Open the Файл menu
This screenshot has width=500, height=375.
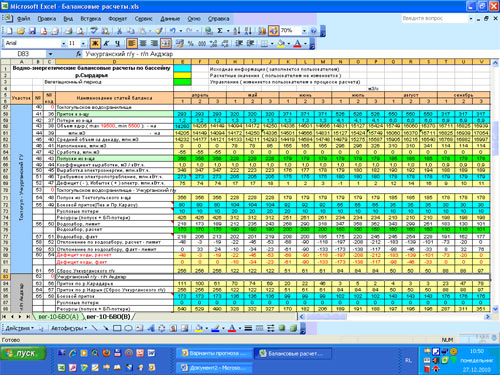coord(23,19)
